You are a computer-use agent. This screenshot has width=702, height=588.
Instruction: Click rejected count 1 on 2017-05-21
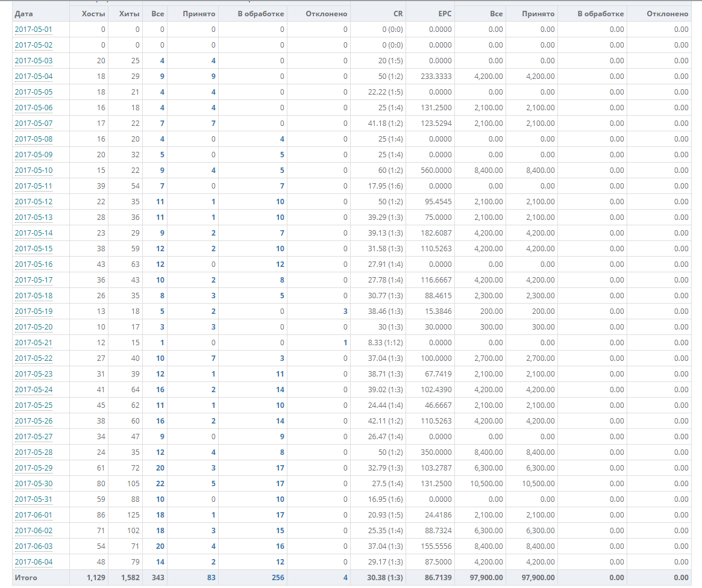(x=345, y=343)
